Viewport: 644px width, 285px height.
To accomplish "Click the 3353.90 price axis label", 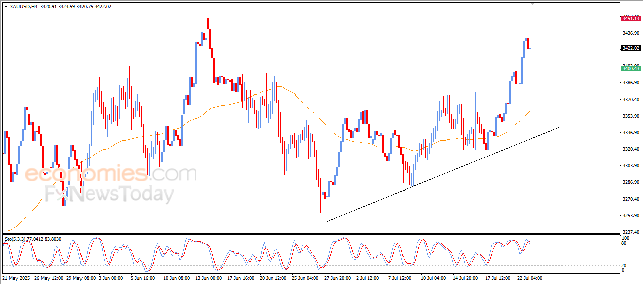I will (x=630, y=116).
